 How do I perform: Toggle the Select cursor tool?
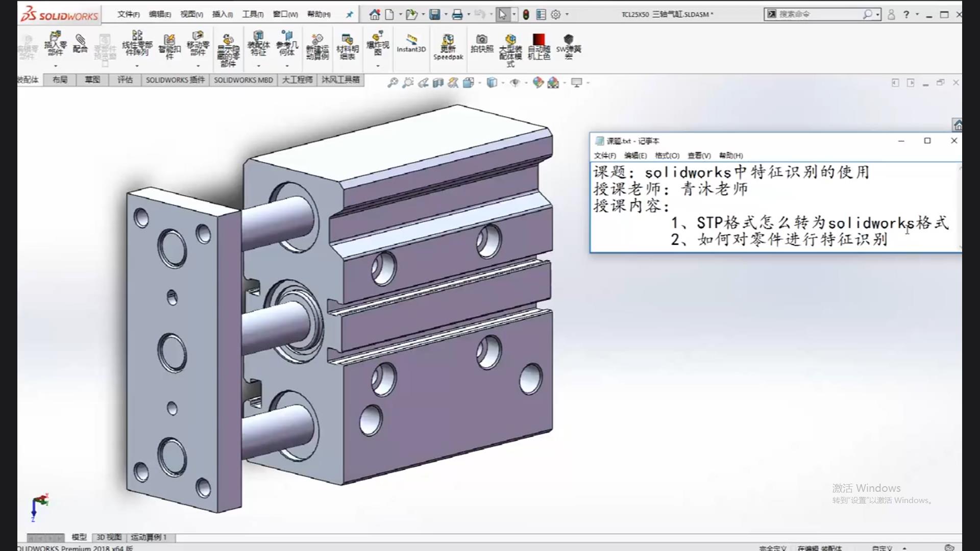[503, 14]
